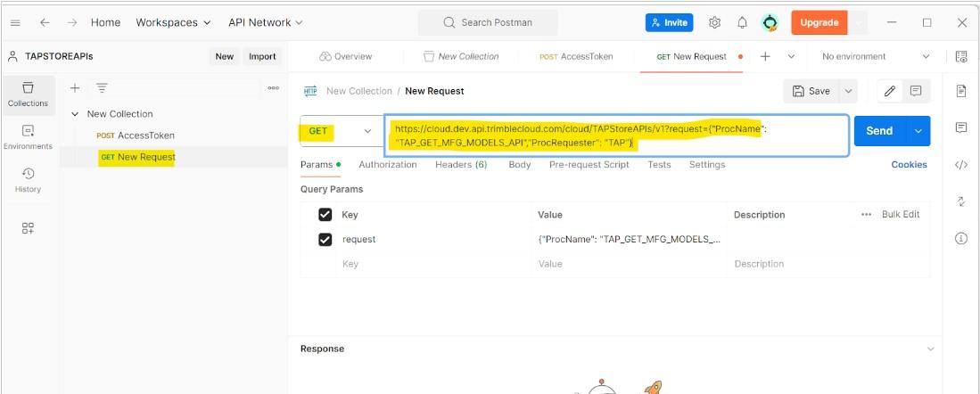Image resolution: width=980 pixels, height=394 pixels.
Task: Click the Save button
Action: click(811, 91)
